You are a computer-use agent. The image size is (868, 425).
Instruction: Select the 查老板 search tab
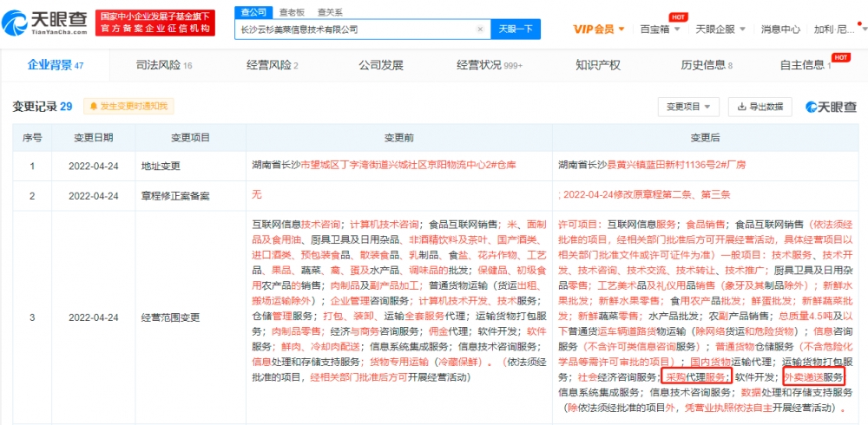pos(290,11)
